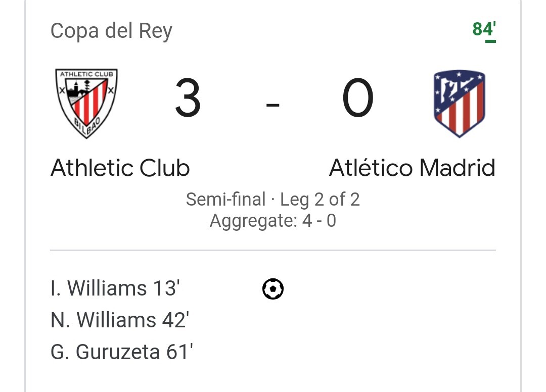The height and width of the screenshot is (392, 546).
Task: Click the ATHLETIC CLUB banner on the crest
Action: coord(87,74)
